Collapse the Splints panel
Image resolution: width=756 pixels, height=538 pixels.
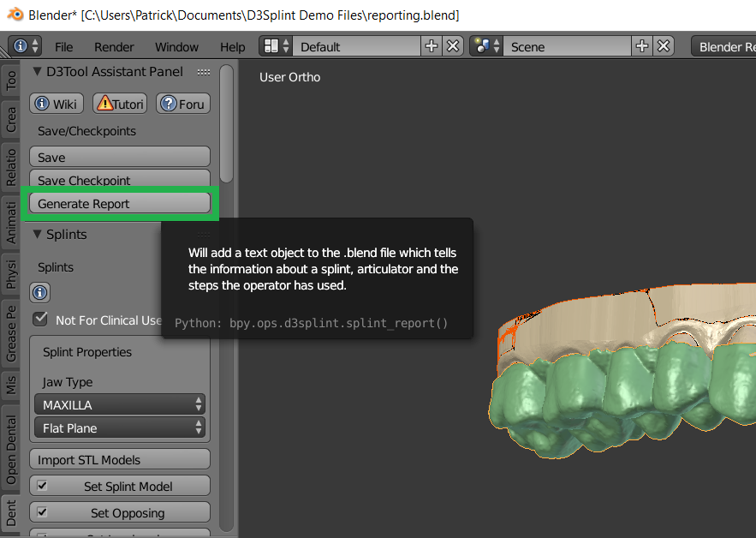37,234
